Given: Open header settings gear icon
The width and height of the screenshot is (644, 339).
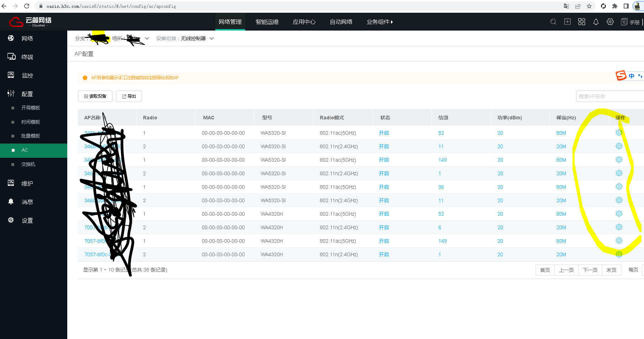Looking at the screenshot, I should (610, 22).
